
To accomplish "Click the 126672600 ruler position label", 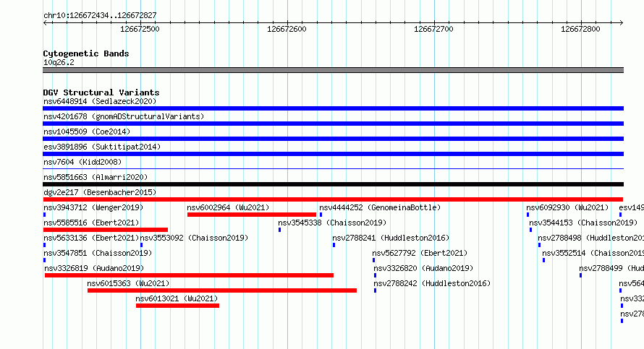I will (287, 29).
